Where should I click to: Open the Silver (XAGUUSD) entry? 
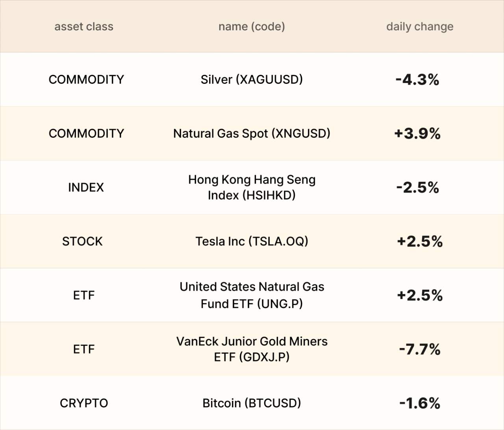tap(252, 80)
